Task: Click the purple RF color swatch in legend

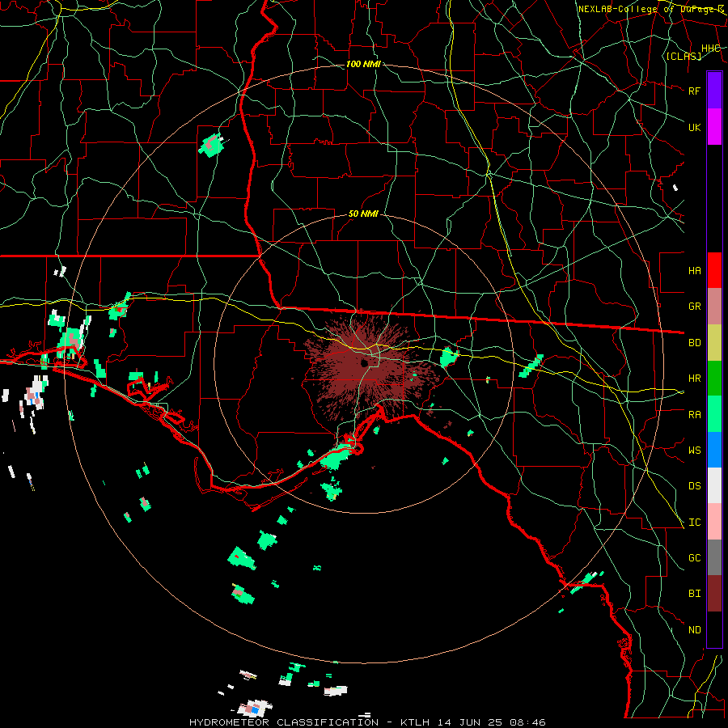Action: pyautogui.click(x=714, y=91)
